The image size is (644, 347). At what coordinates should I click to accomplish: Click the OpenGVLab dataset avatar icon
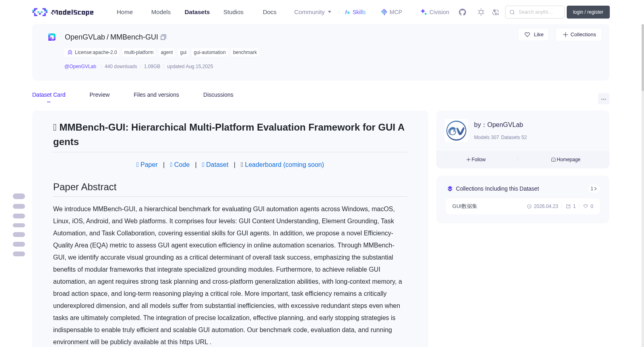click(52, 37)
